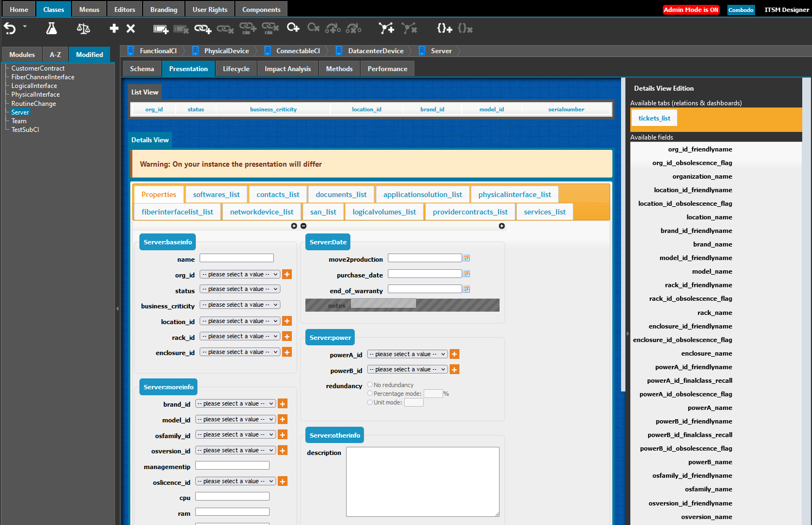Open the status dropdown
The width and height of the screenshot is (812, 525).
pyautogui.click(x=239, y=289)
